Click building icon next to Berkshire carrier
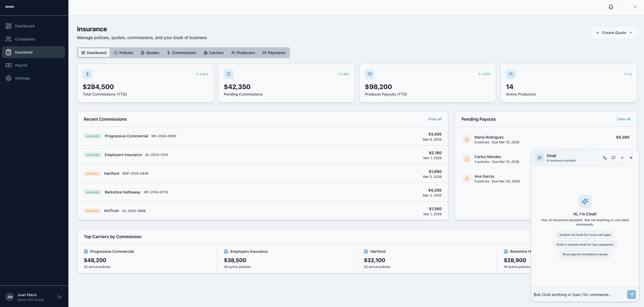The width and height of the screenshot is (644, 307). 506,251
